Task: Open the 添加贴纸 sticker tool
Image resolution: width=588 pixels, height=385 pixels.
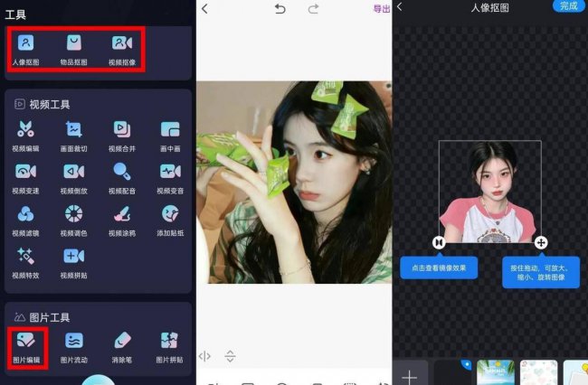Action: point(170,221)
